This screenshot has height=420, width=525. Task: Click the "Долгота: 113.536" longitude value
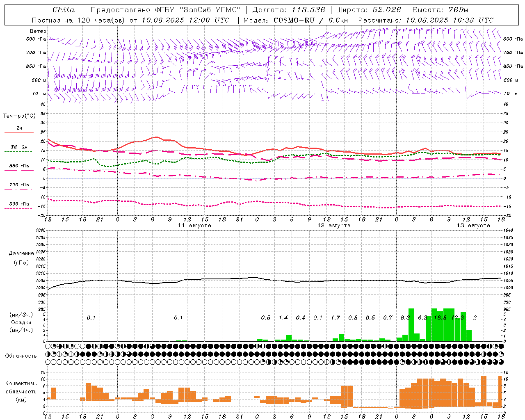(289, 10)
